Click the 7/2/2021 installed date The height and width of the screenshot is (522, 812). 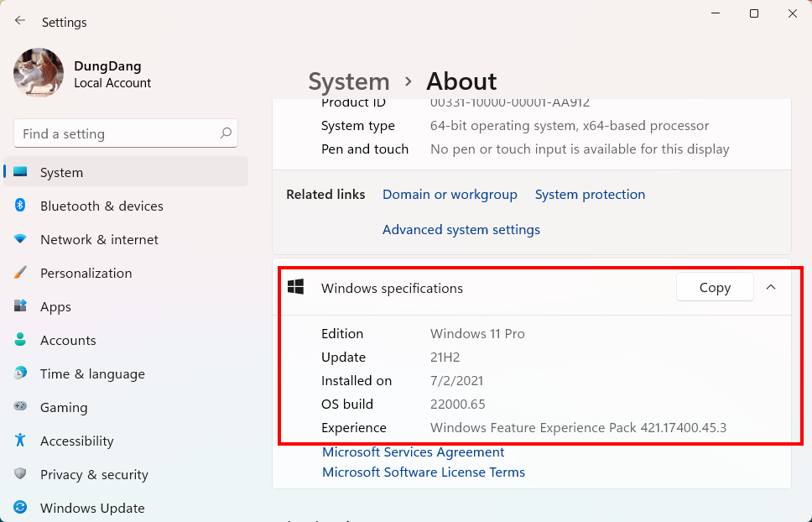coord(456,381)
